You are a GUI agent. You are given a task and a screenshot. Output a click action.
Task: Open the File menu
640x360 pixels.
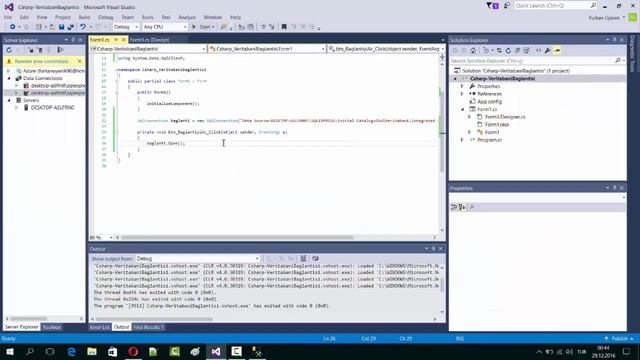pos(8,17)
